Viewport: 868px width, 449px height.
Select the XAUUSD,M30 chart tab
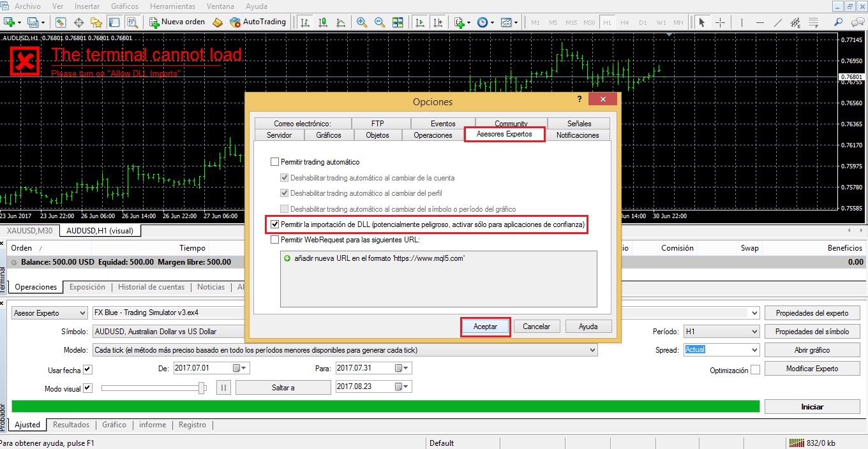[x=29, y=230]
